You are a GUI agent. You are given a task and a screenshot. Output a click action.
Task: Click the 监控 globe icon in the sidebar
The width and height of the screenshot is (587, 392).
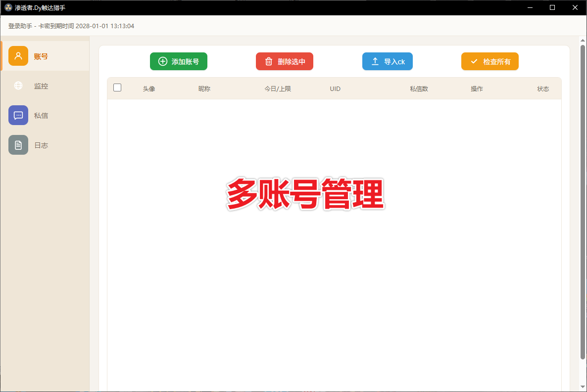[x=18, y=86]
